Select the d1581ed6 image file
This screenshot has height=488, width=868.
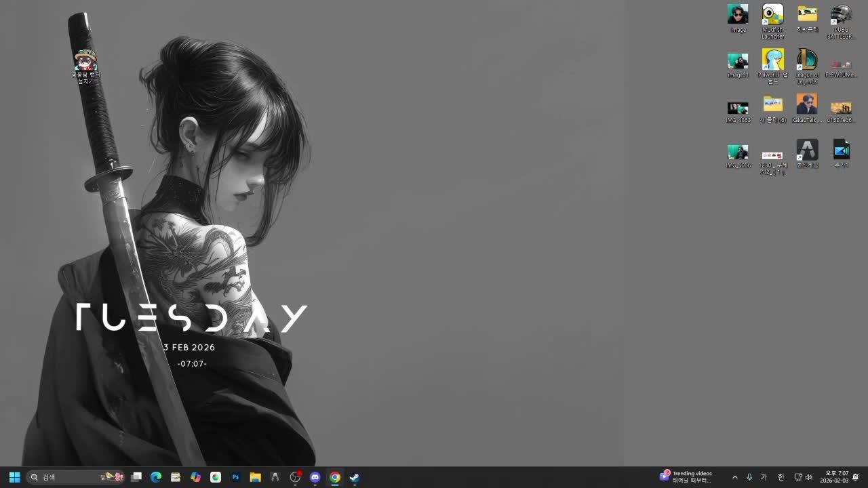pos(841,112)
